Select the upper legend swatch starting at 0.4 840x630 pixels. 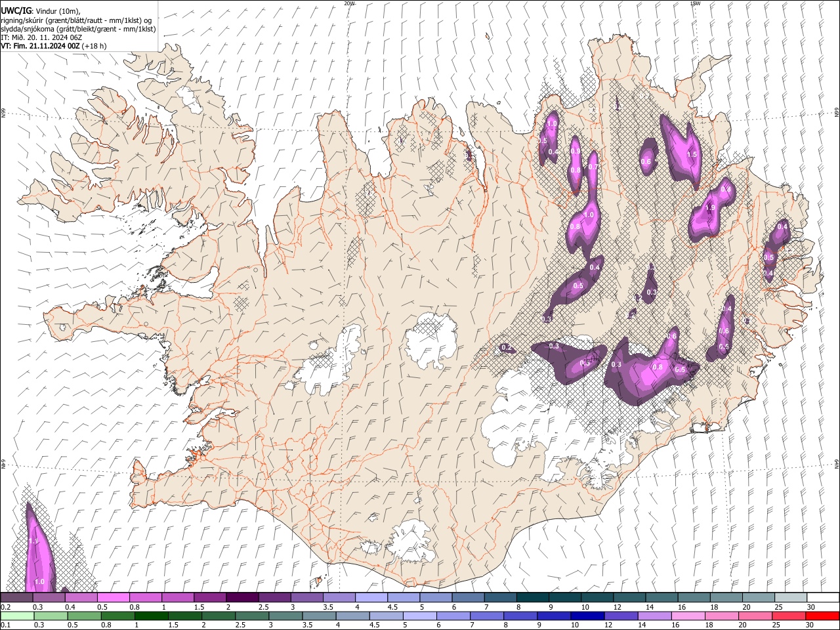pyautogui.click(x=81, y=598)
